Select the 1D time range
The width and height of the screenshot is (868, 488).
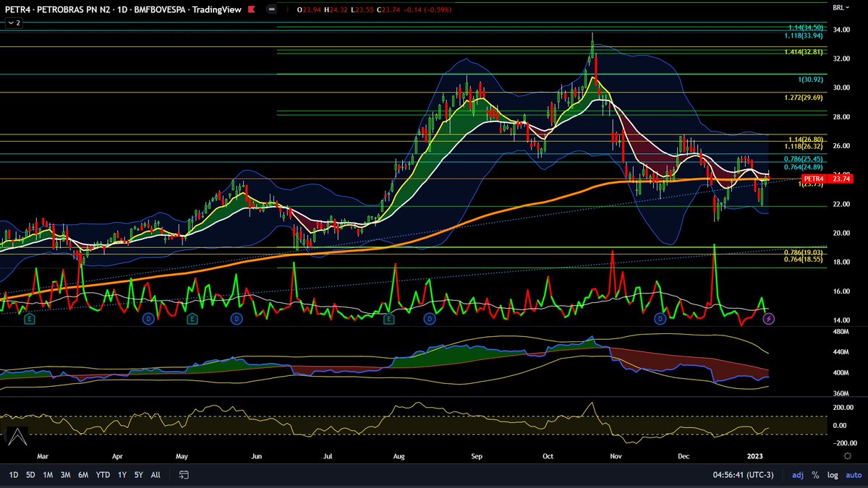click(x=14, y=475)
